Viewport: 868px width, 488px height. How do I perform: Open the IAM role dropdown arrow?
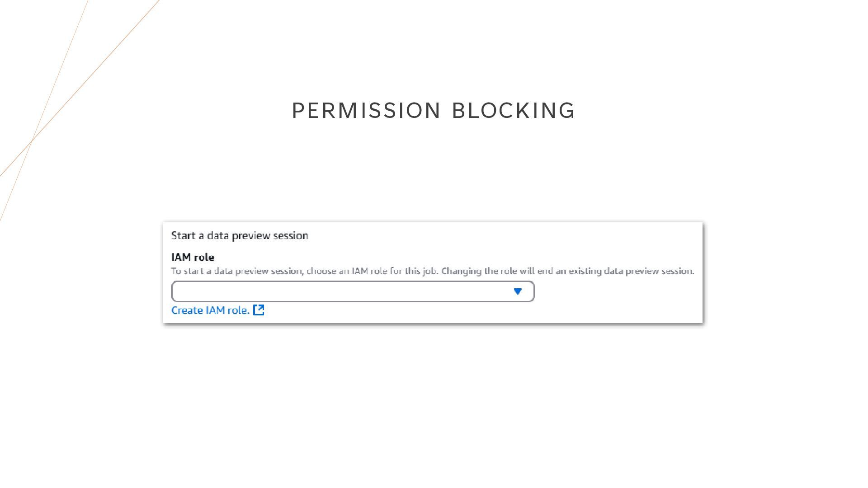[518, 291]
